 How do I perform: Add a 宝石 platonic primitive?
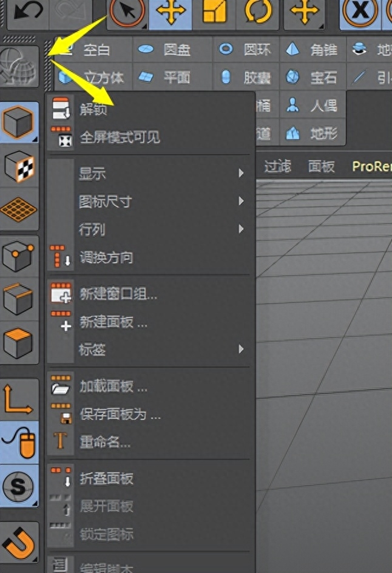tap(313, 77)
